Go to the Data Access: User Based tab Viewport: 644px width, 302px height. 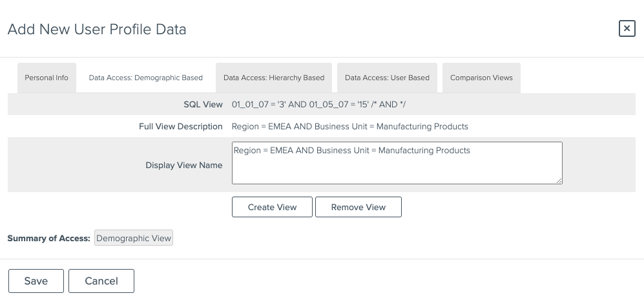pyautogui.click(x=387, y=78)
